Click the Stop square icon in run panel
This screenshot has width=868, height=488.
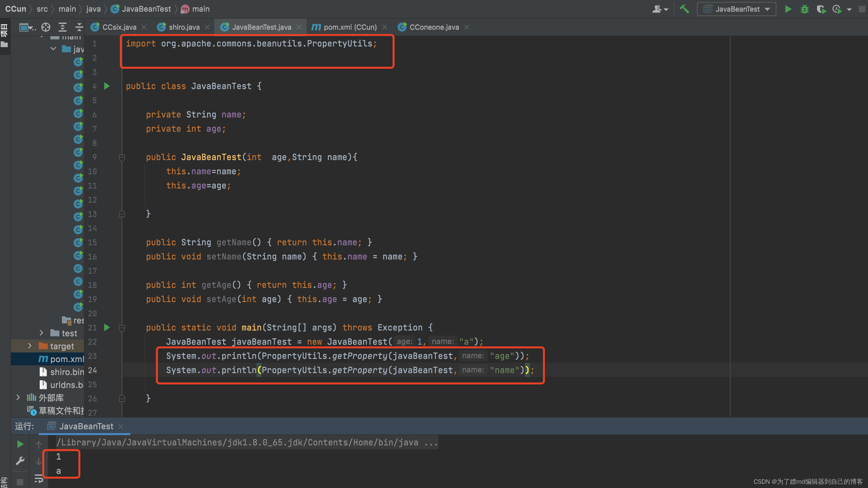point(20,482)
